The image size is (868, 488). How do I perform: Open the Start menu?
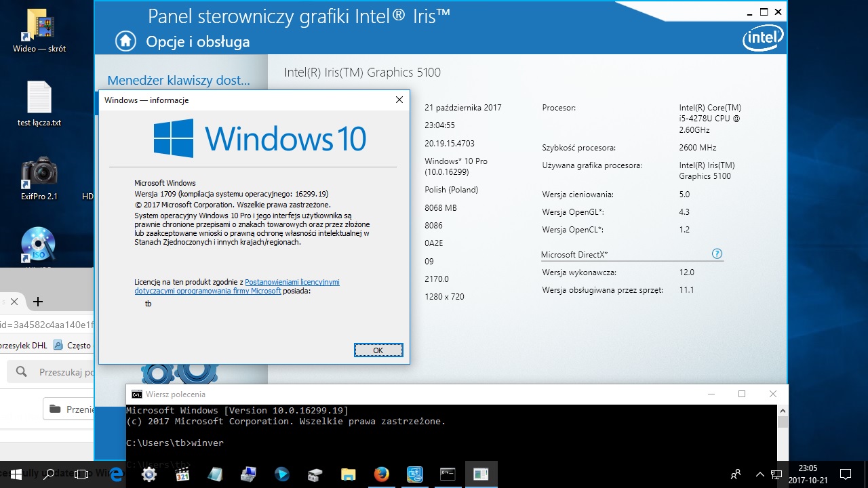15,474
